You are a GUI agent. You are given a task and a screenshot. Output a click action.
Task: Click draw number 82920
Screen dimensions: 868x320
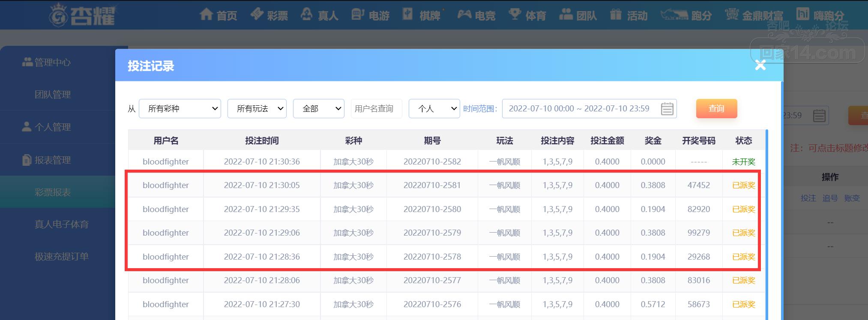click(x=699, y=209)
